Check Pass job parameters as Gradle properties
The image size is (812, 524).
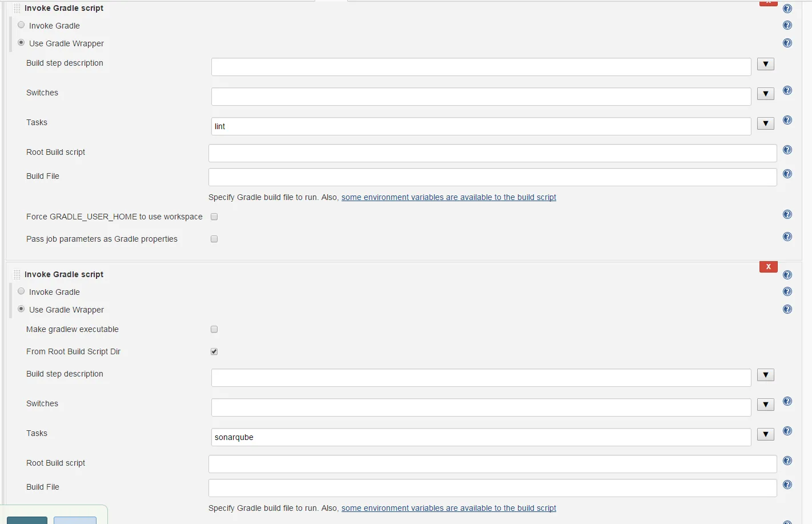point(214,239)
